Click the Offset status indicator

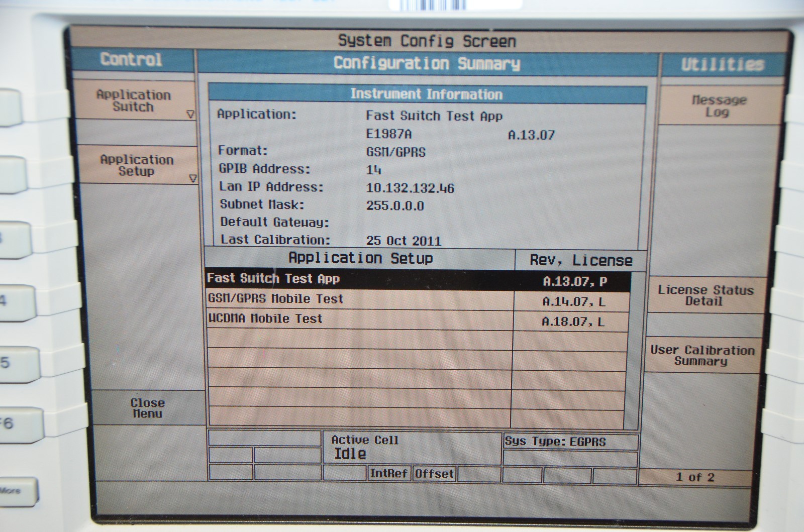coord(434,473)
